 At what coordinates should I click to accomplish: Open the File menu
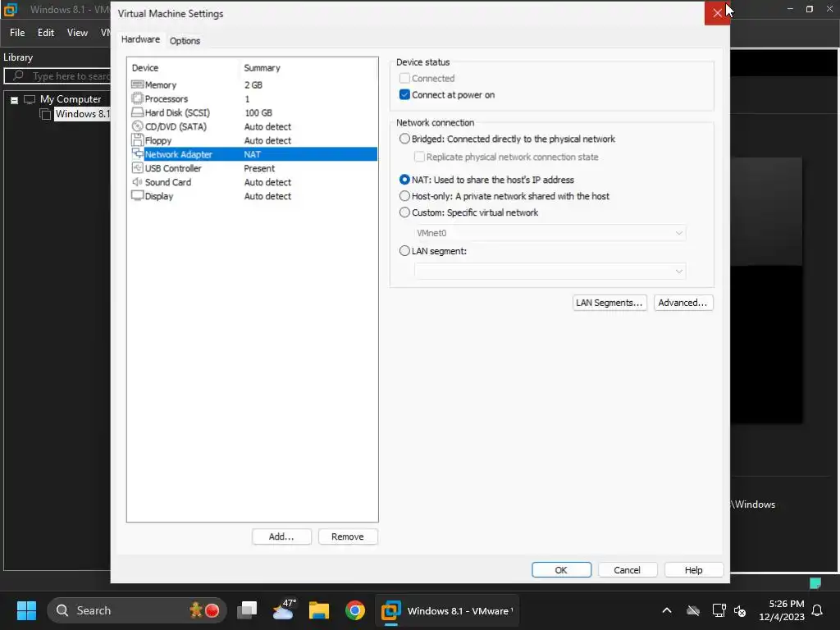17,33
